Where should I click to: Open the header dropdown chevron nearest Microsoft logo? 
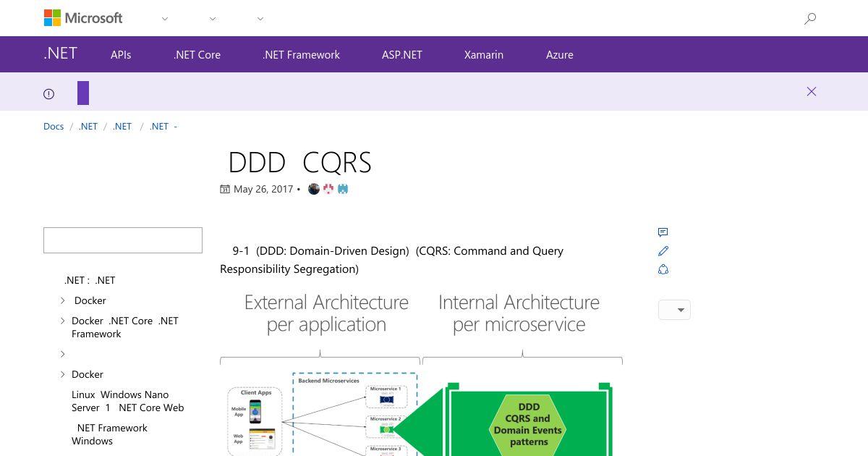pyautogui.click(x=165, y=19)
